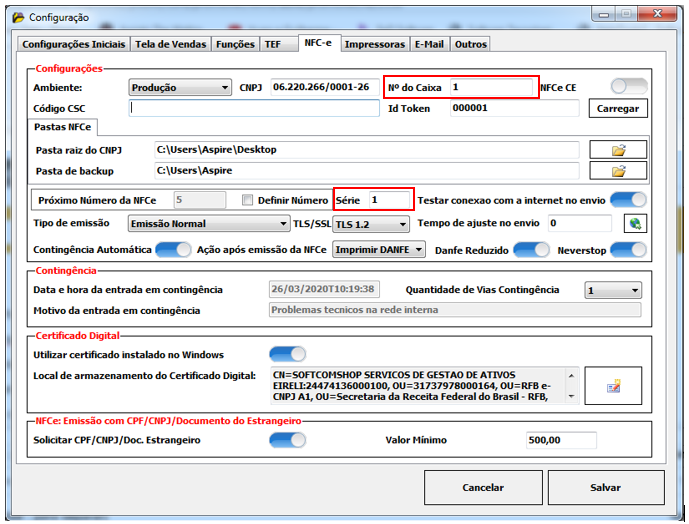This screenshot has width=689, height=524.
Task: Browse folder for Pasta raiz do CNPJ
Action: [x=618, y=150]
